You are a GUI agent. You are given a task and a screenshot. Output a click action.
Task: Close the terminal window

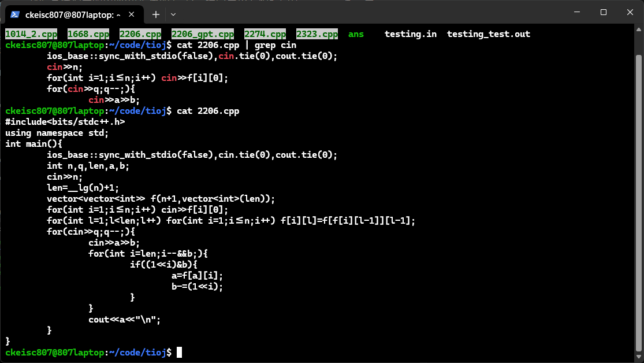[630, 12]
